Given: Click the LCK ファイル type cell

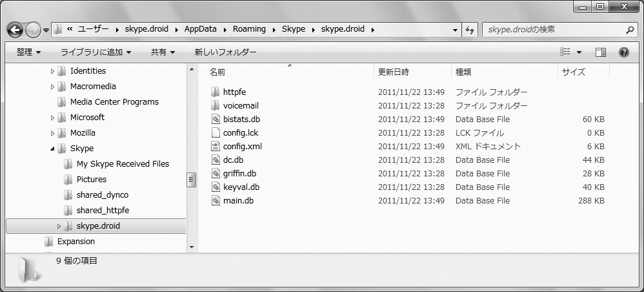Looking at the screenshot, I should (x=479, y=133).
